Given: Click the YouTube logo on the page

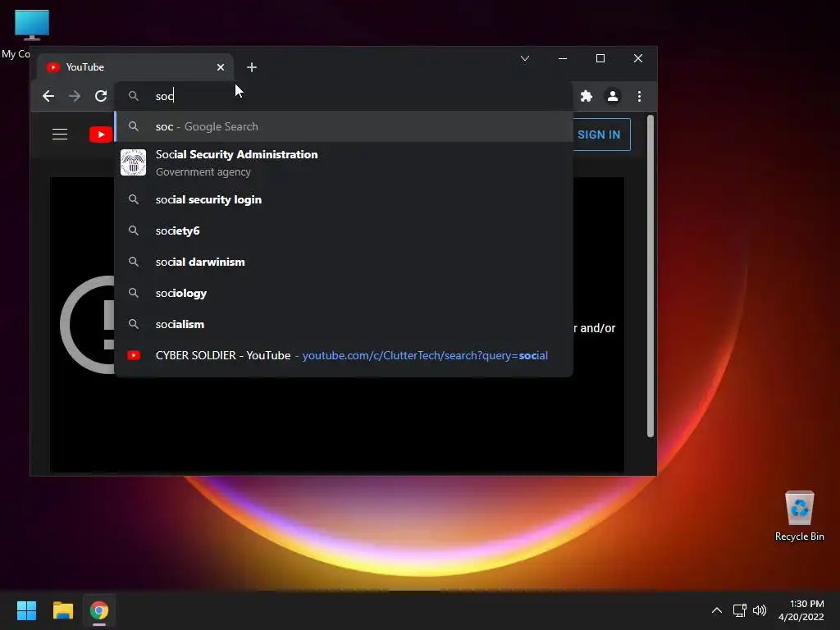Looking at the screenshot, I should click(x=101, y=135).
